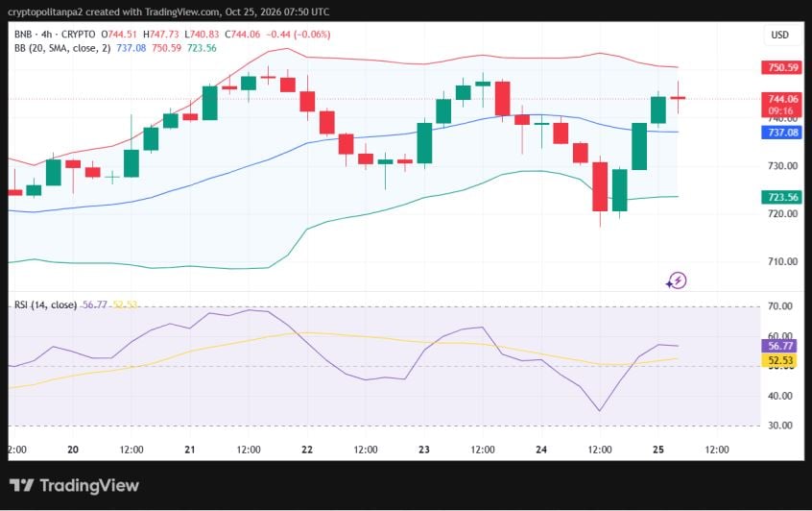The height and width of the screenshot is (511, 812).
Task: Click date 20 on the time axis
Action: (x=73, y=450)
